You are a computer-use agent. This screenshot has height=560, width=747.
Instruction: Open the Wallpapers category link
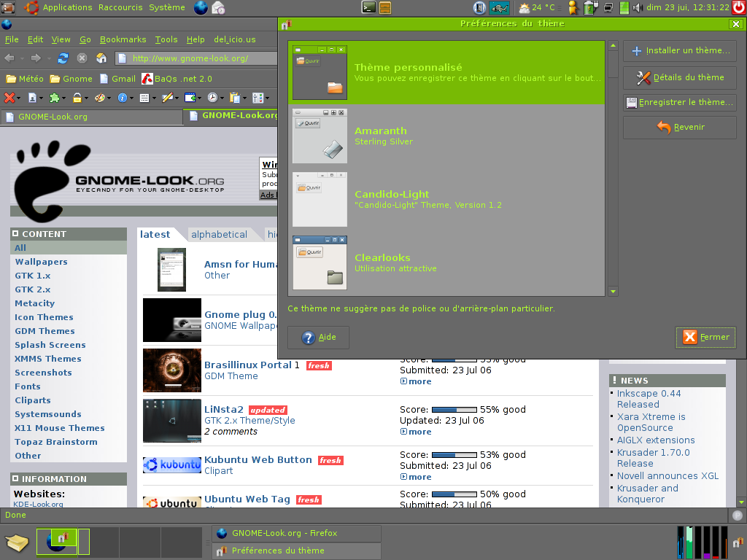(x=42, y=262)
